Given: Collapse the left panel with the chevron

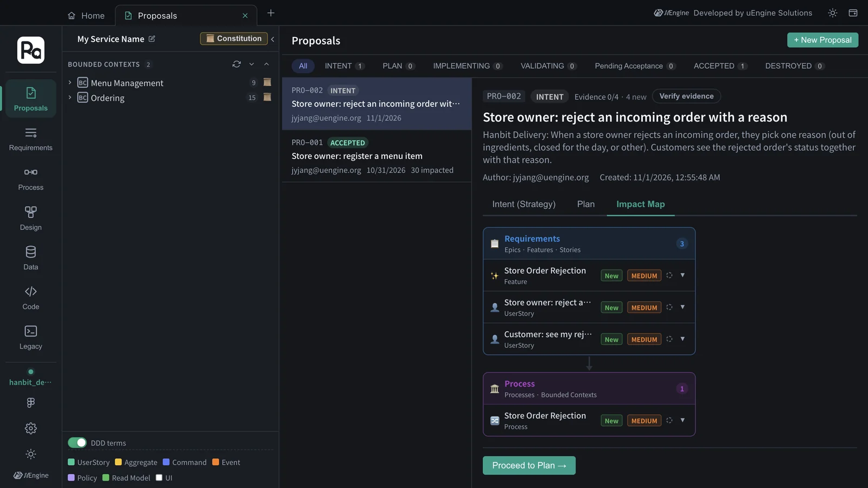Looking at the screenshot, I should coord(272,39).
